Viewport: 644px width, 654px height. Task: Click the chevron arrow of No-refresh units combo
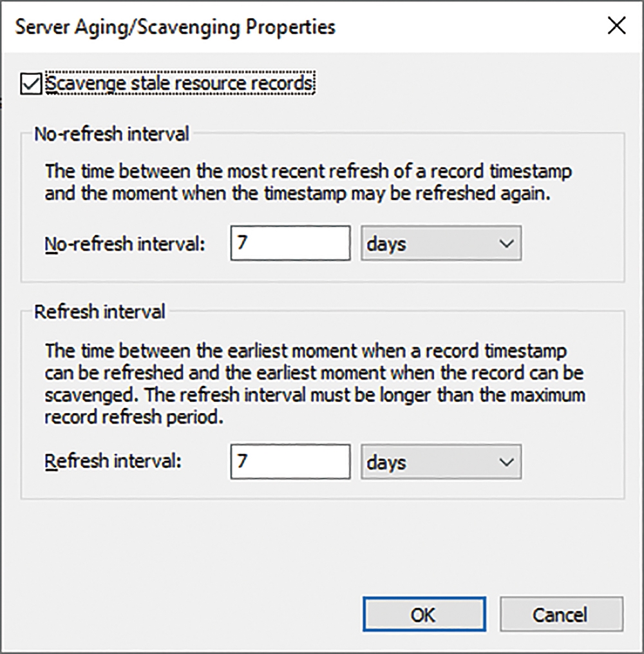(x=506, y=244)
